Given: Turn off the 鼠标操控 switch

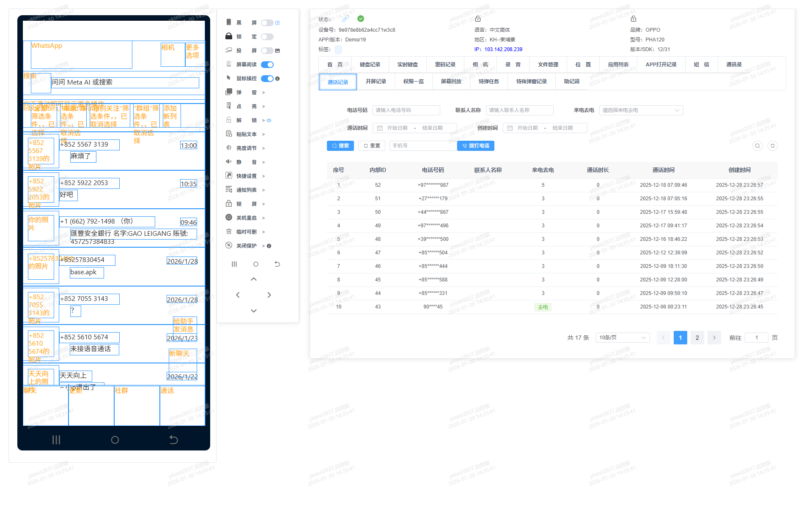Looking at the screenshot, I should [x=267, y=79].
